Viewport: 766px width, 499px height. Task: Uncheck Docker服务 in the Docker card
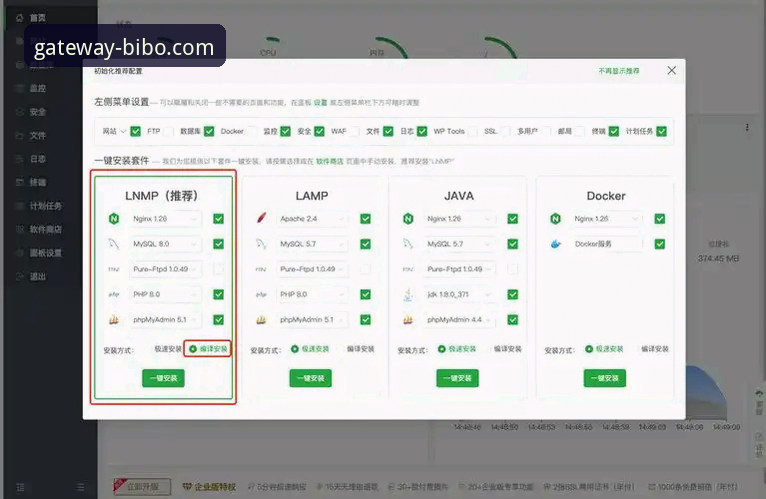(x=660, y=244)
